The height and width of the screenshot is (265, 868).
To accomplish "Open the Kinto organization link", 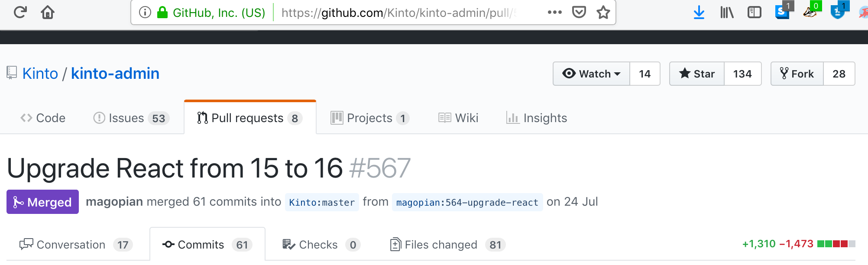I will coord(40,74).
